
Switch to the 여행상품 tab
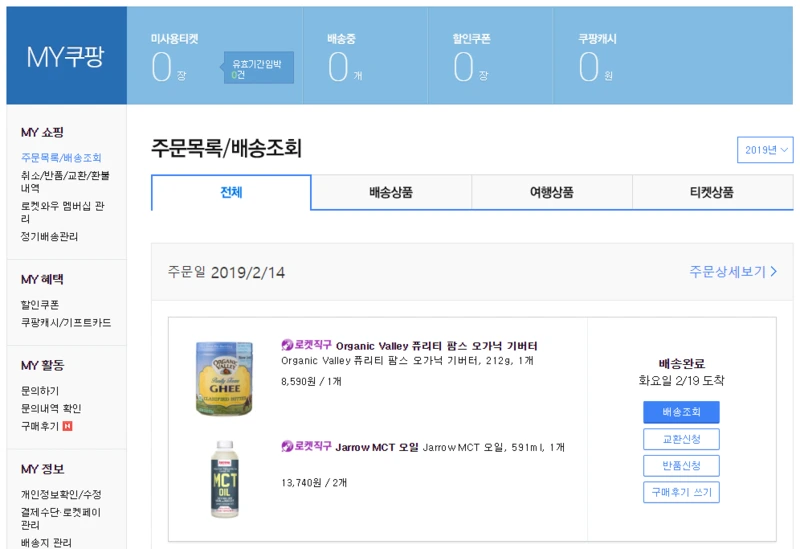click(552, 192)
